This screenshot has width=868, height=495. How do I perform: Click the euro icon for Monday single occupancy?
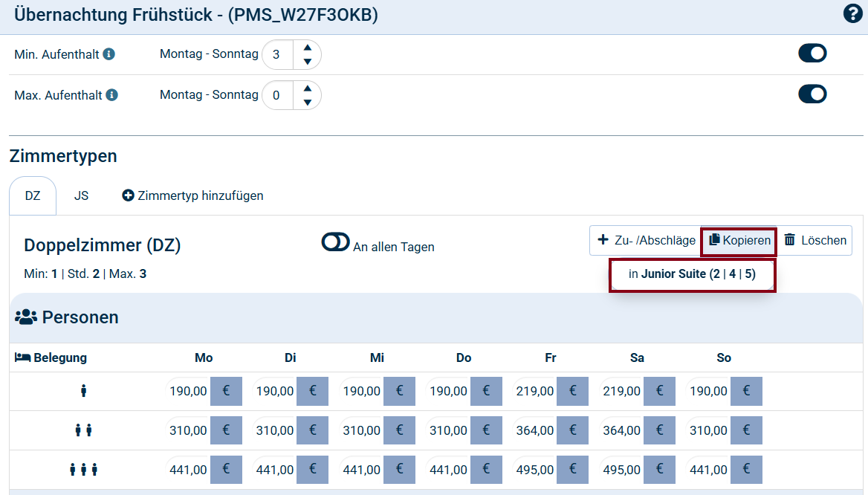click(226, 391)
